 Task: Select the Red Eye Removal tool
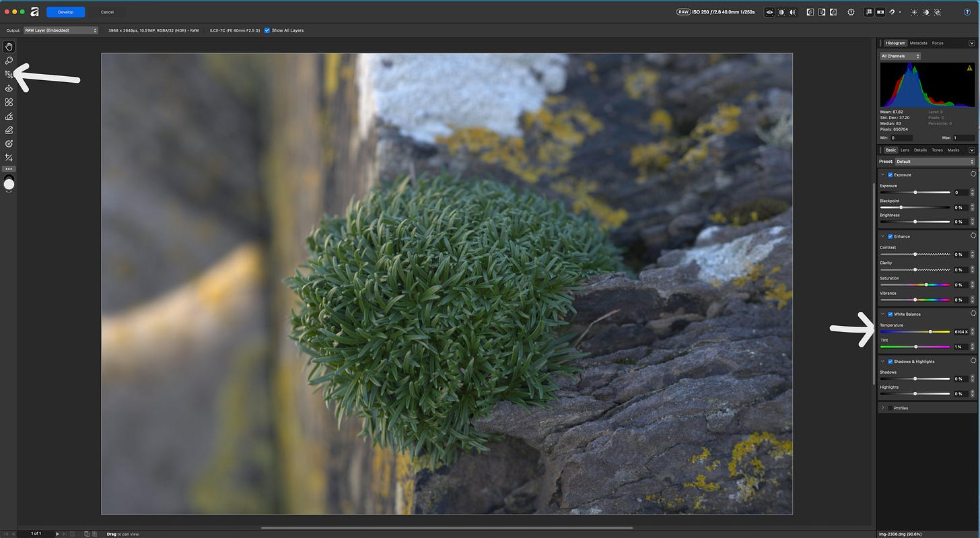coord(9,88)
